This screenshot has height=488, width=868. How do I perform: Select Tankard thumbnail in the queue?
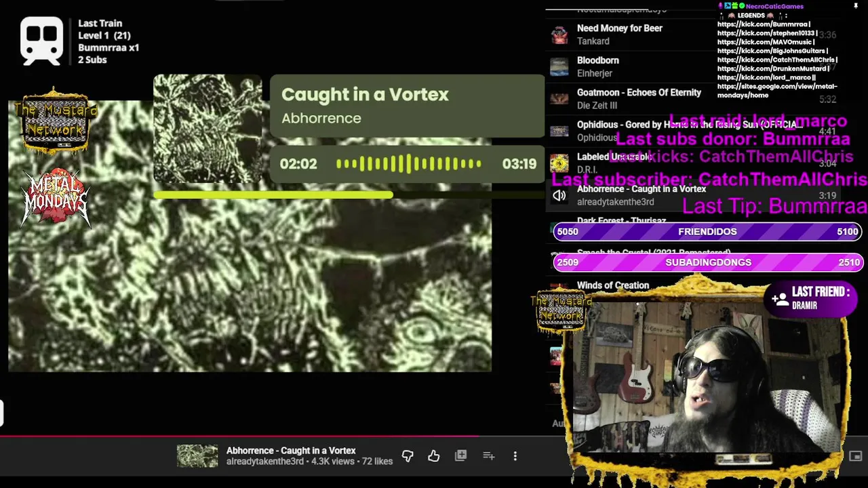[x=559, y=35]
